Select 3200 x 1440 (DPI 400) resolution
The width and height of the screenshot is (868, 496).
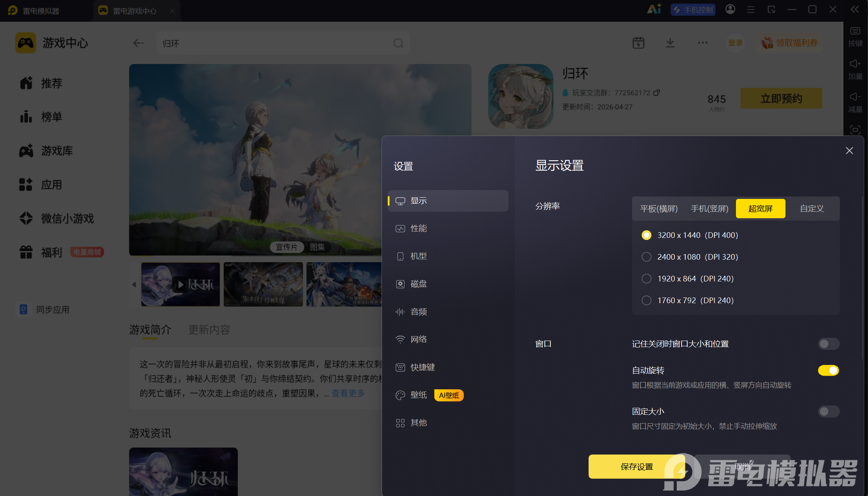click(x=690, y=235)
